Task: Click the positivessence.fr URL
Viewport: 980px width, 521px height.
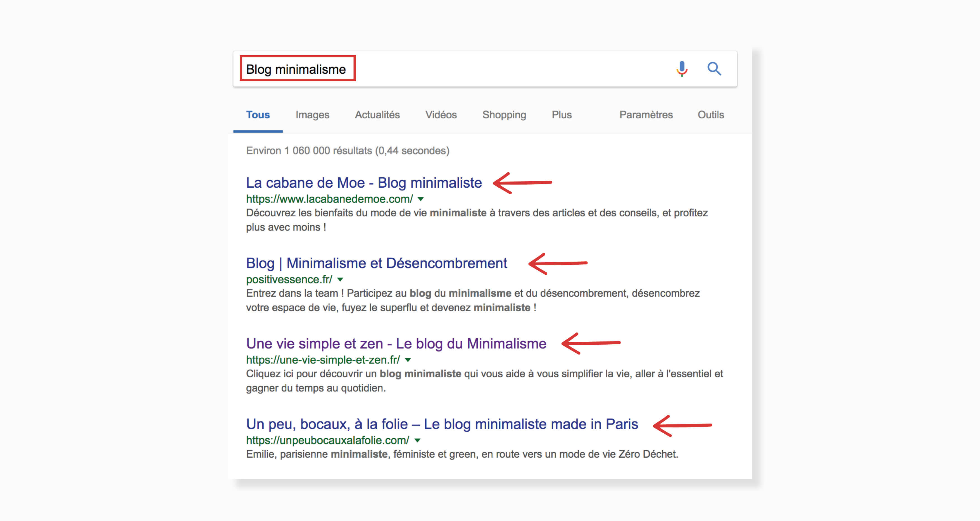Action: pos(289,279)
